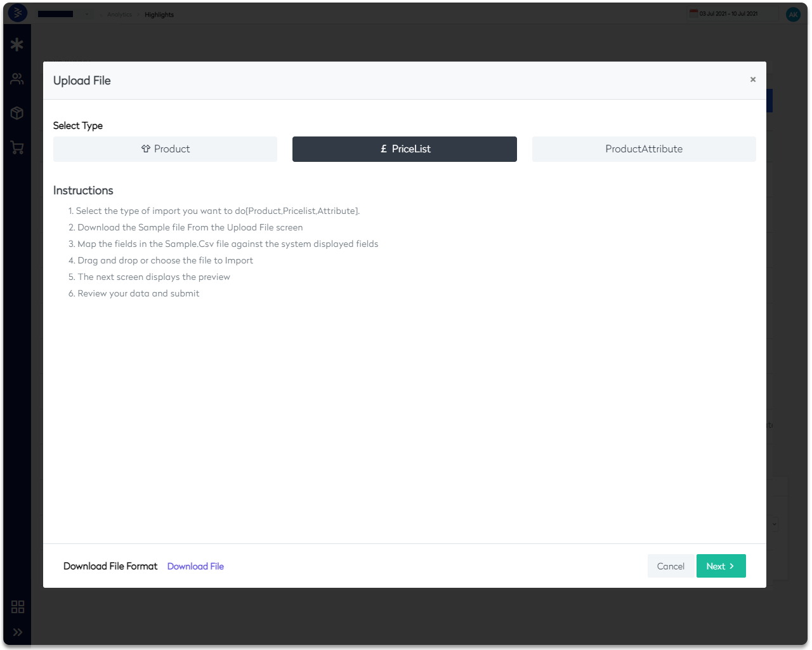The width and height of the screenshot is (812, 650).
Task: Switch the selected type to Product
Action: pyautogui.click(x=165, y=149)
